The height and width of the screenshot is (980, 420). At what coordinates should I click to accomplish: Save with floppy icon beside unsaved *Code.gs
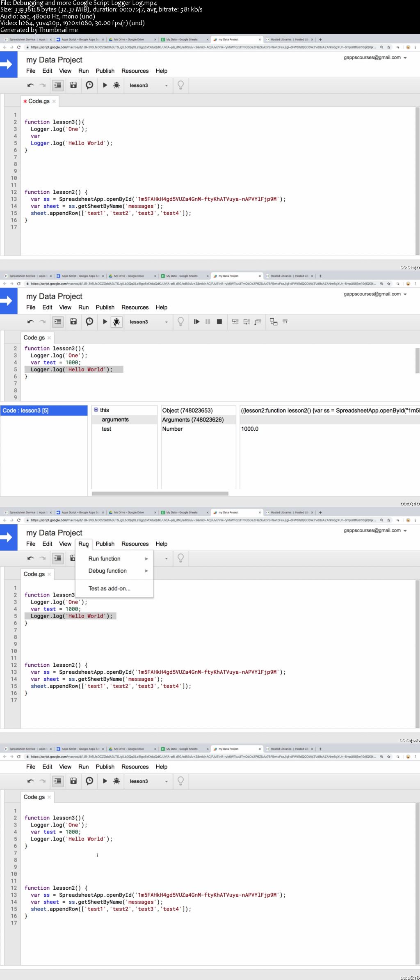pyautogui.click(x=73, y=85)
